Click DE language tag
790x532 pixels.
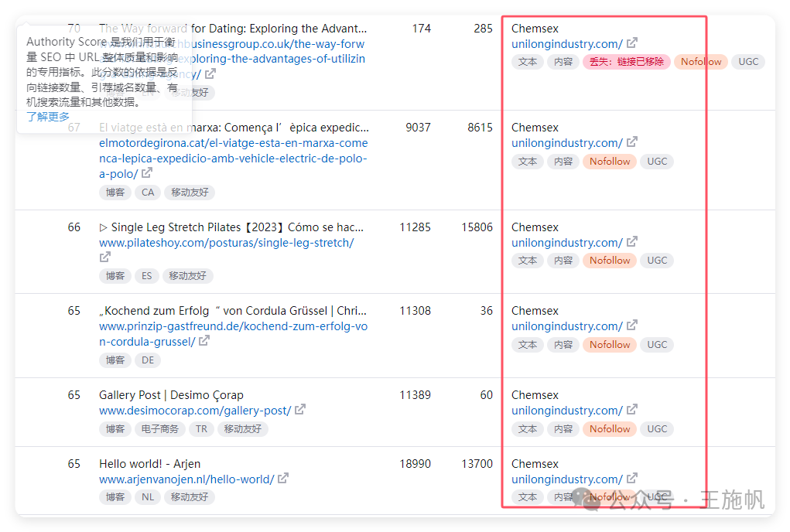tap(148, 360)
